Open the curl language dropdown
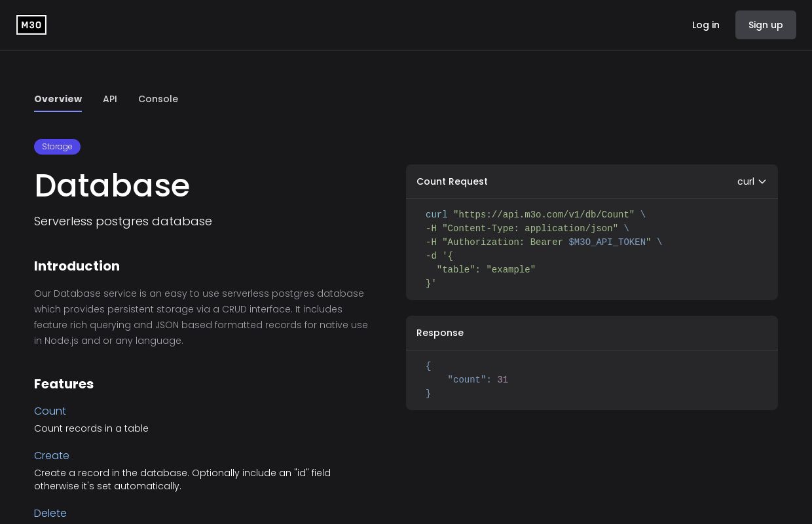Viewport: 812px width, 524px height. pyautogui.click(x=752, y=181)
